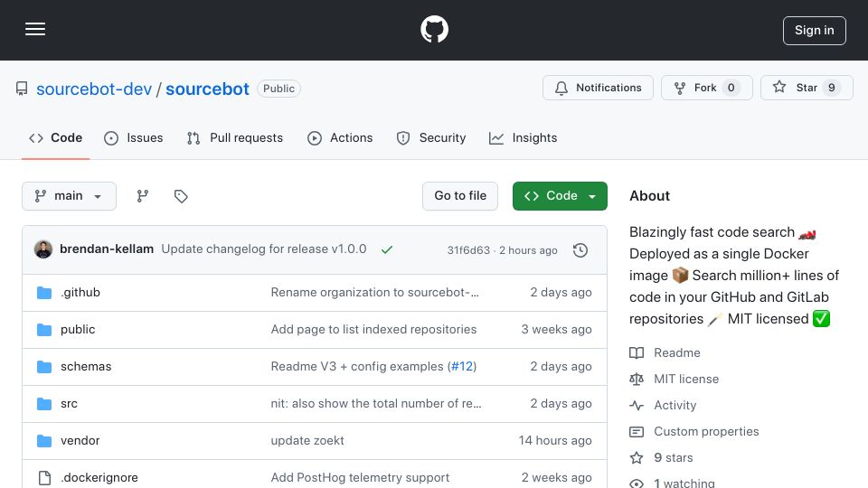Open the schemas folder
Image resolution: width=868 pixels, height=488 pixels.
coord(86,366)
